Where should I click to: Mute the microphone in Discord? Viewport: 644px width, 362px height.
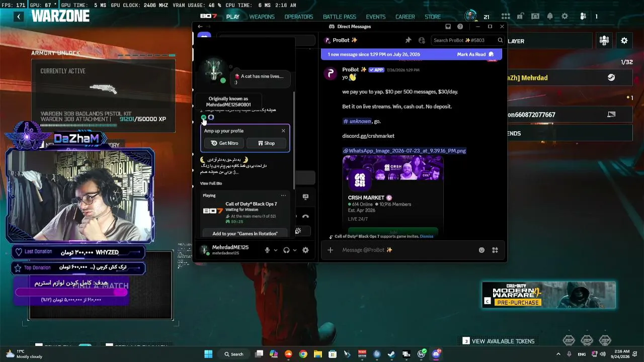coord(267,250)
